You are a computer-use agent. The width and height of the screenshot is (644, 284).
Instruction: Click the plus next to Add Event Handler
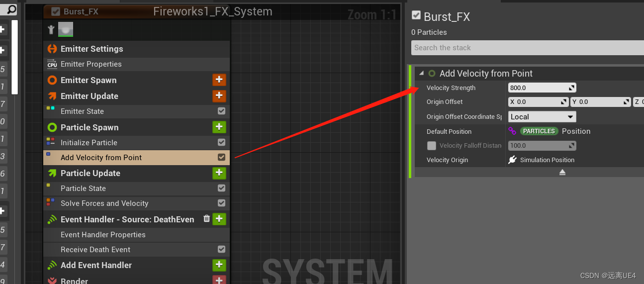point(219,265)
